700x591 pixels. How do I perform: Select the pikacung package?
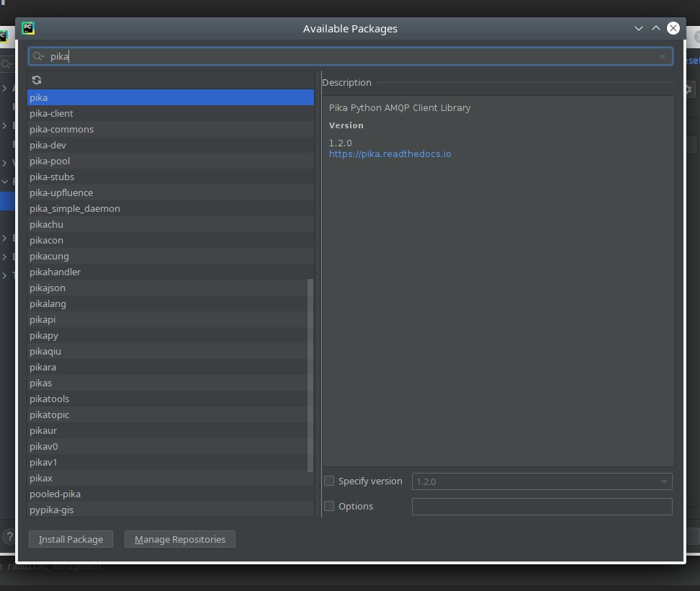(171, 256)
